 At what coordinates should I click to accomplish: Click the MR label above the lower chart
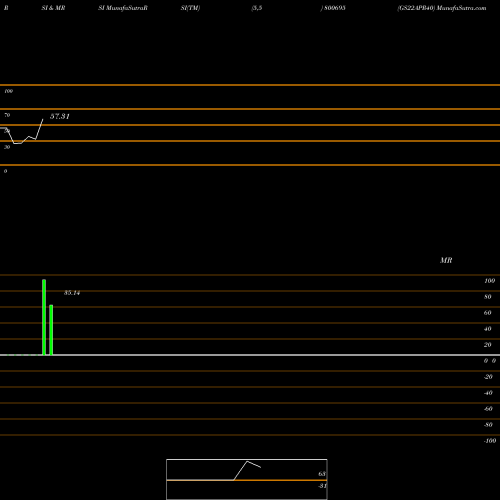(446, 260)
